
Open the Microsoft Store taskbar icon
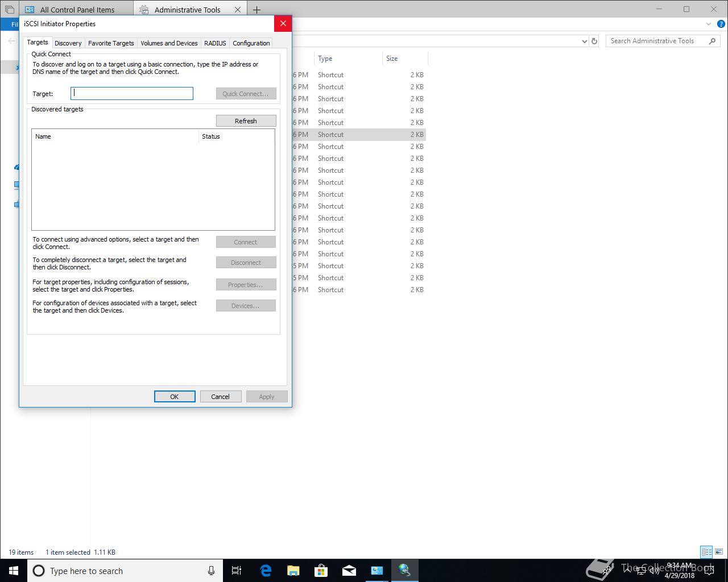click(321, 571)
